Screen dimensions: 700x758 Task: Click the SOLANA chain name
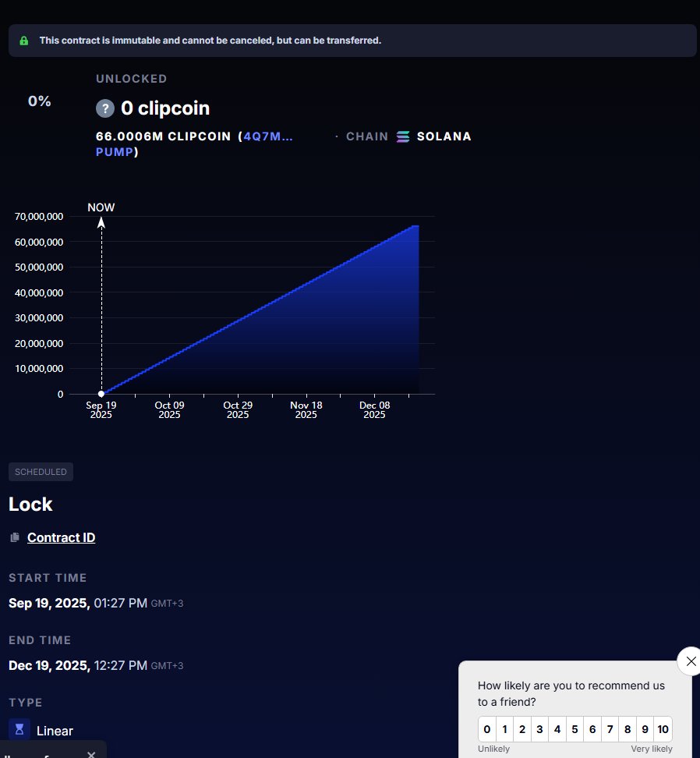(x=444, y=136)
